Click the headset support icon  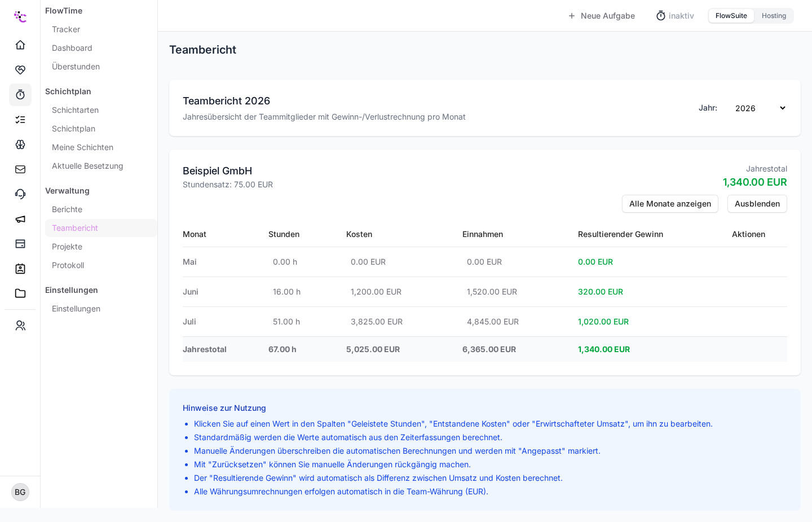20,194
